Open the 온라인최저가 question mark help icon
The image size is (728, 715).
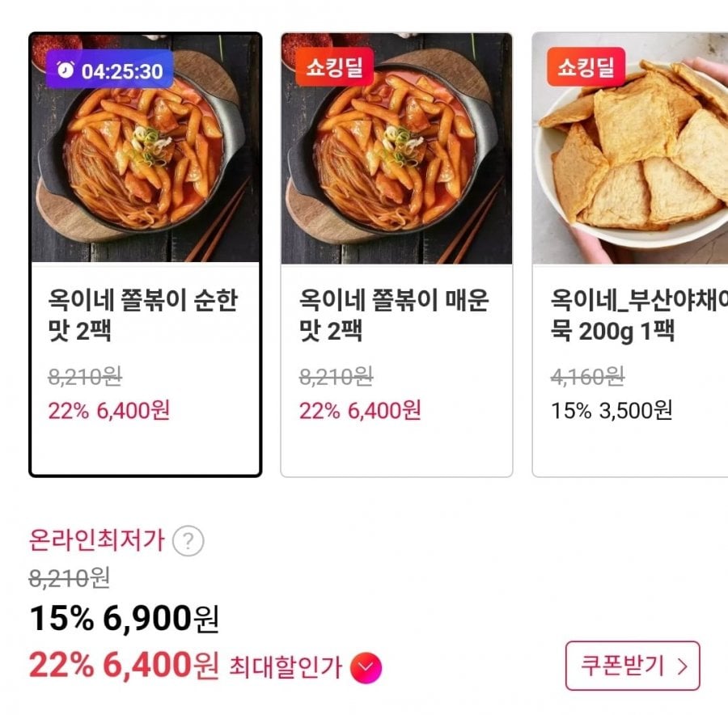188,541
